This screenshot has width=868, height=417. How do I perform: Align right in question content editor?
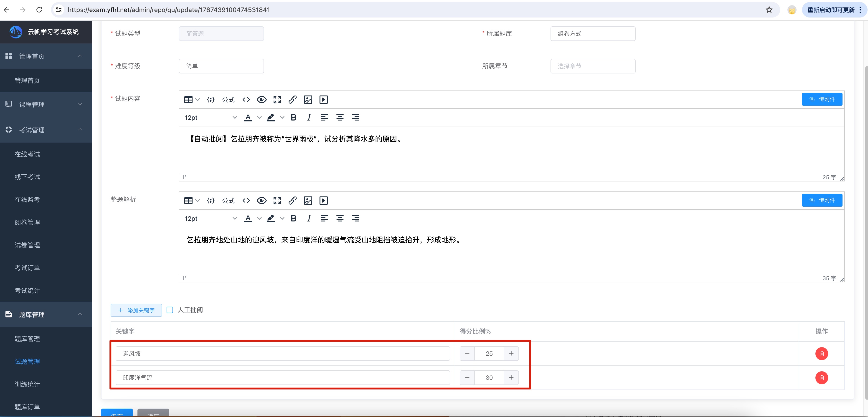(355, 118)
